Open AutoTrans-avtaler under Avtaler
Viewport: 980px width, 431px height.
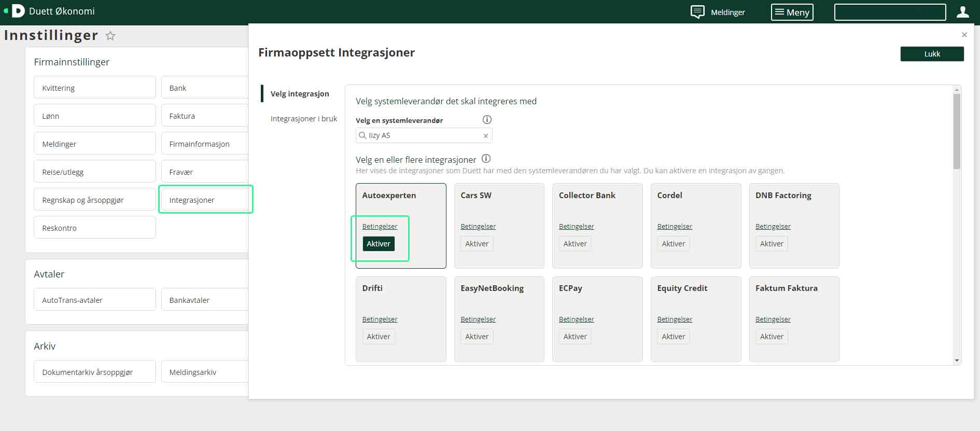click(x=94, y=300)
